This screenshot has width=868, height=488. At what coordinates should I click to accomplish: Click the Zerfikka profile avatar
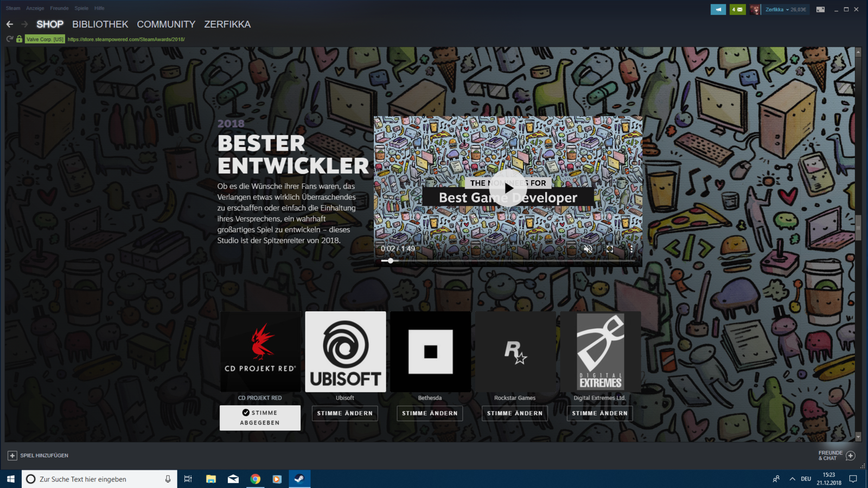point(755,9)
